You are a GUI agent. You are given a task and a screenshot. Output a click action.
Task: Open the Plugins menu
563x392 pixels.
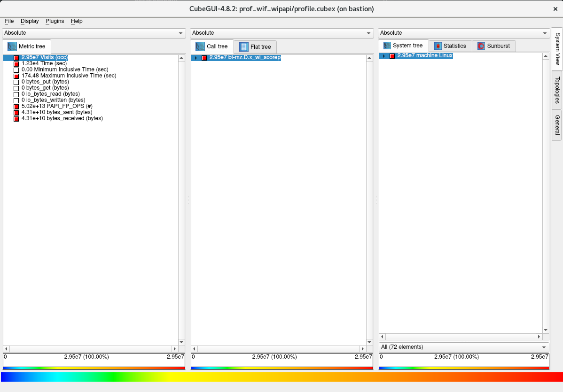55,21
